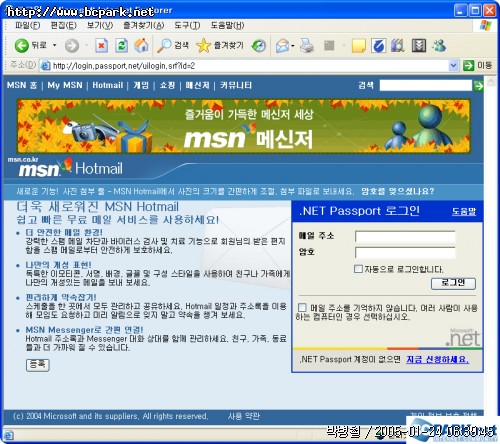
Task: Click the 등록 register button
Action: (38, 365)
